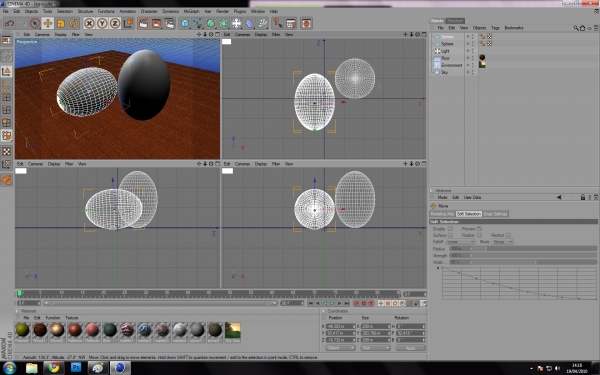The height and width of the screenshot is (375, 600).
Task: Click Render to Picture Viewer icon
Action: [157, 23]
